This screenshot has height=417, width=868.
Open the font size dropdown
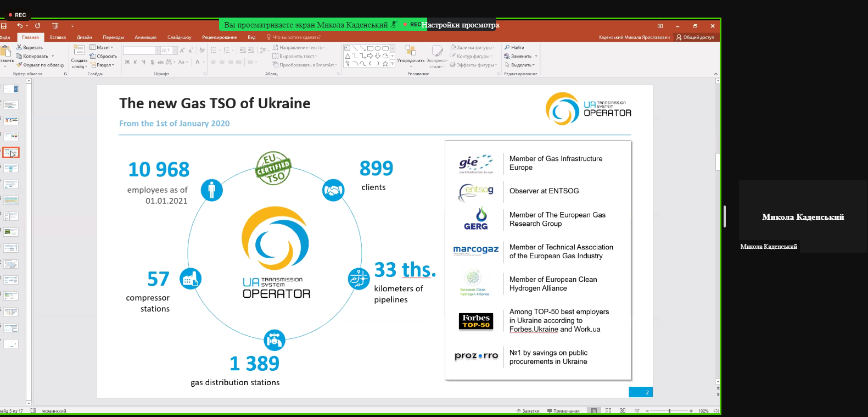175,51
